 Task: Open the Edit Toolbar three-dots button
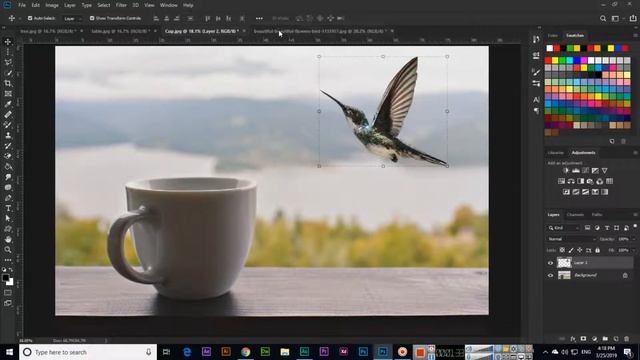click(x=8, y=260)
